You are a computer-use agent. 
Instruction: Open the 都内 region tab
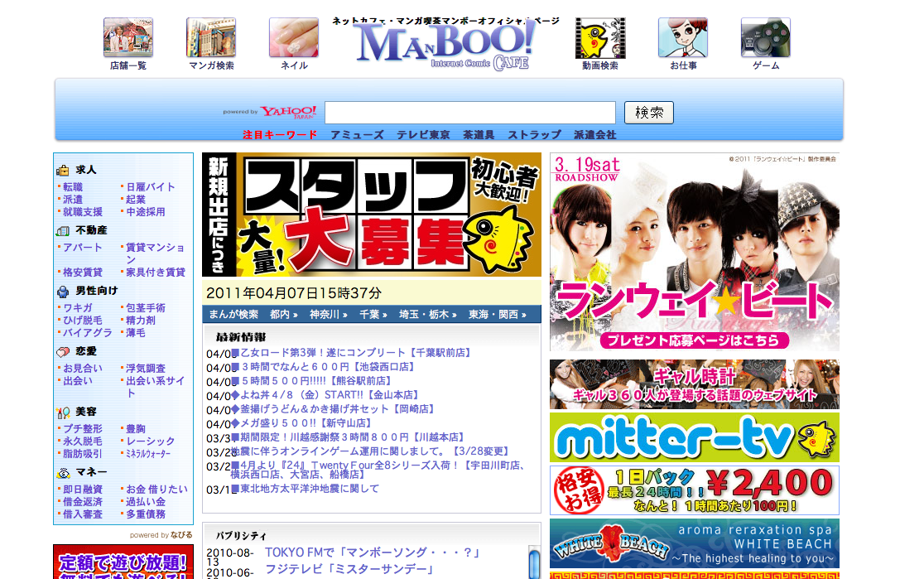point(283,314)
